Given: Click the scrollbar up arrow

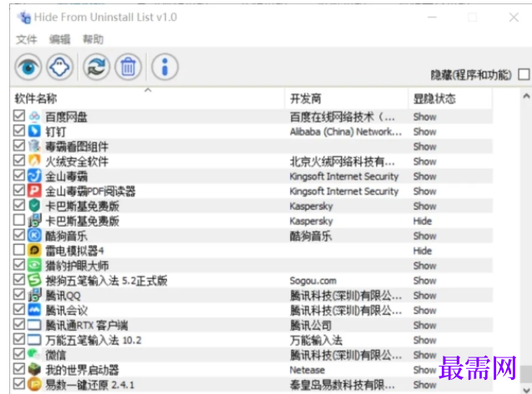Looking at the screenshot, I should click(x=526, y=96).
